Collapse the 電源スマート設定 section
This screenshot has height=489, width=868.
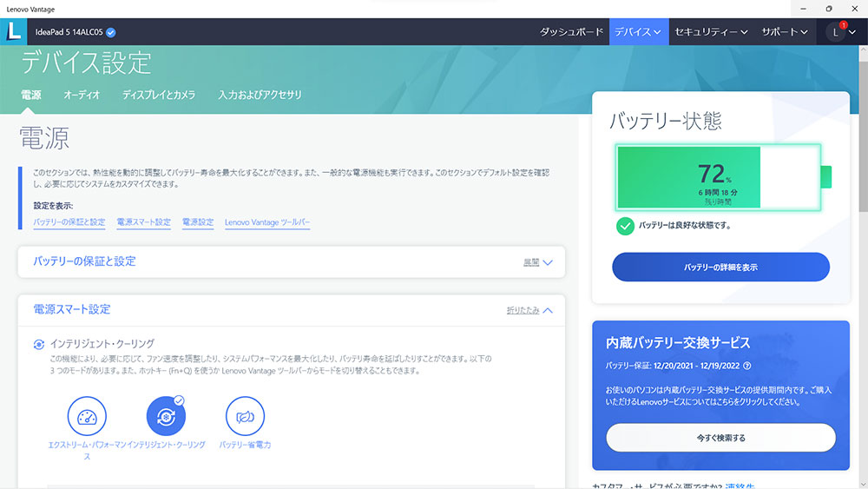529,310
